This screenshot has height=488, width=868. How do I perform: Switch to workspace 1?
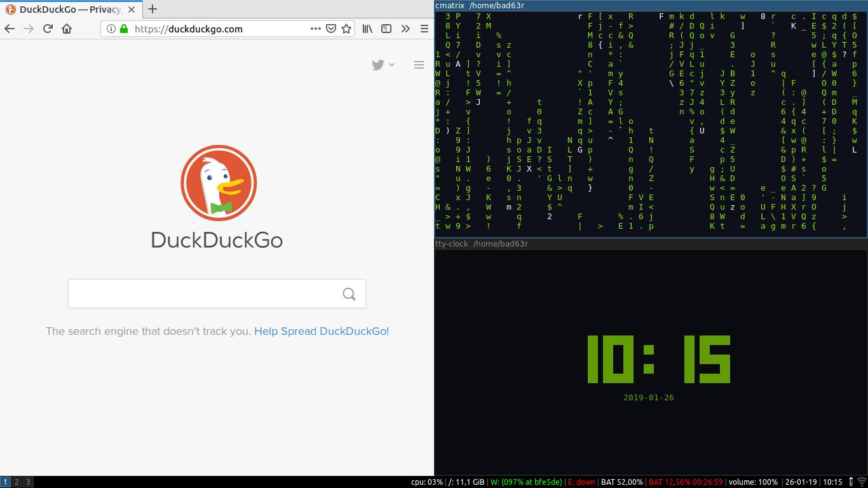point(5,482)
